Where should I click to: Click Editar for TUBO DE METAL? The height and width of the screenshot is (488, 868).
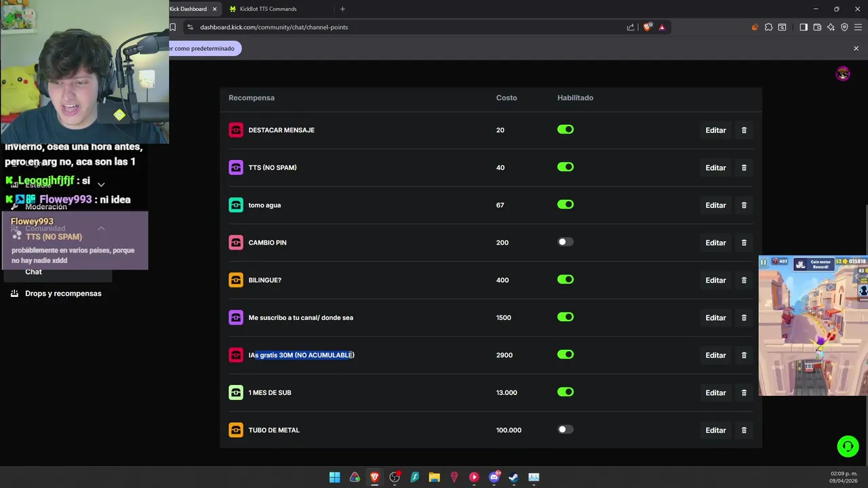pyautogui.click(x=715, y=430)
